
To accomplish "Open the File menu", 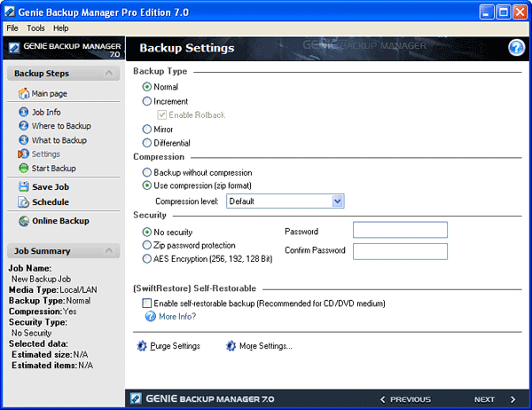I will pos(12,28).
